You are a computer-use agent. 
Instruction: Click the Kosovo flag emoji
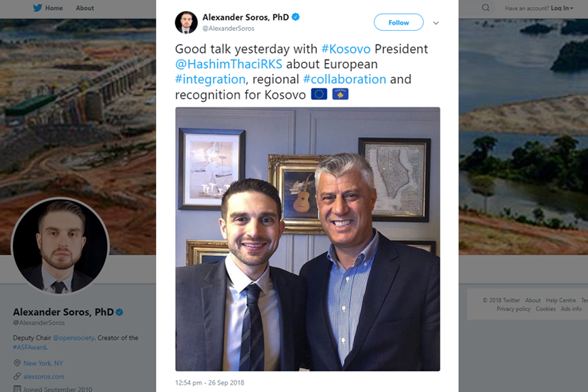point(340,94)
